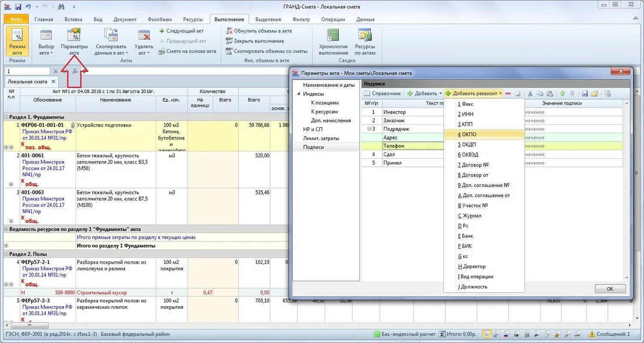Click the green Баз.-индексный расчет indicator
The height and width of the screenshot is (343, 644).
pyautogui.click(x=377, y=334)
